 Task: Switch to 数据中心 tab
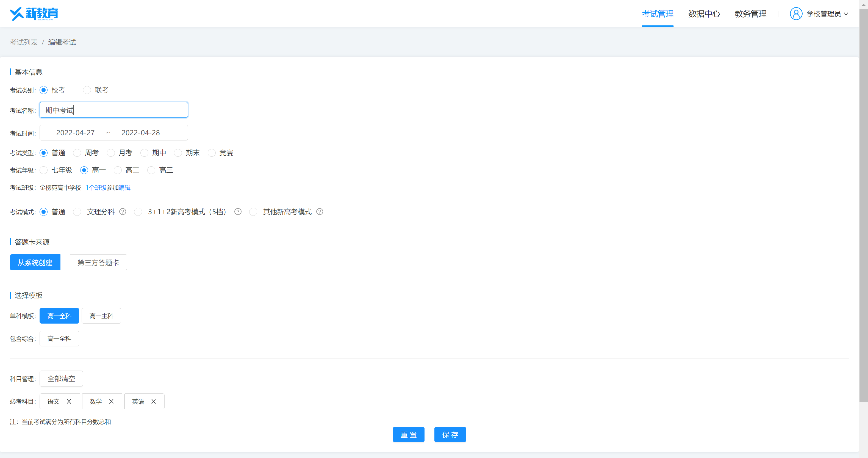click(704, 14)
